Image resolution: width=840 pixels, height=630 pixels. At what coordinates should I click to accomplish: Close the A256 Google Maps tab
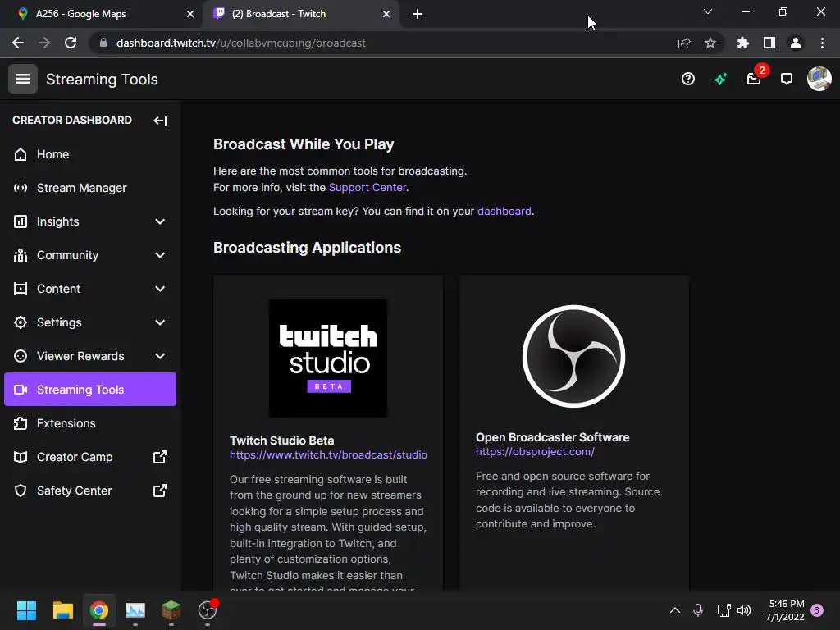pos(190,14)
